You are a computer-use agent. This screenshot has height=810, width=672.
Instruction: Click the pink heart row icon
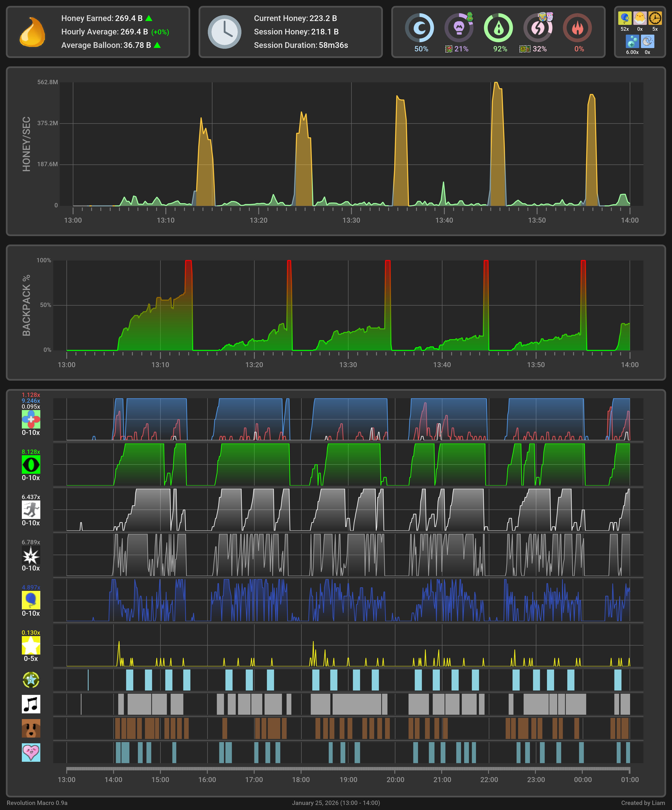coord(31,752)
